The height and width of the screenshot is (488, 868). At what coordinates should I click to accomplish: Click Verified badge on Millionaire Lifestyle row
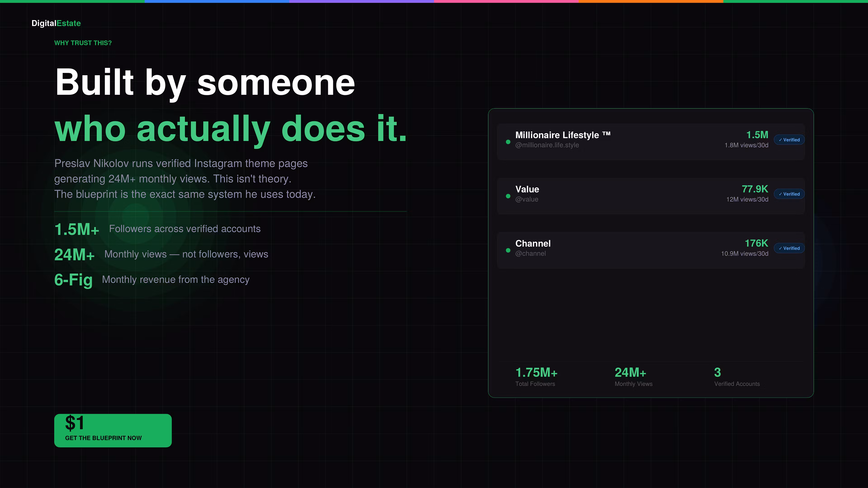point(789,140)
